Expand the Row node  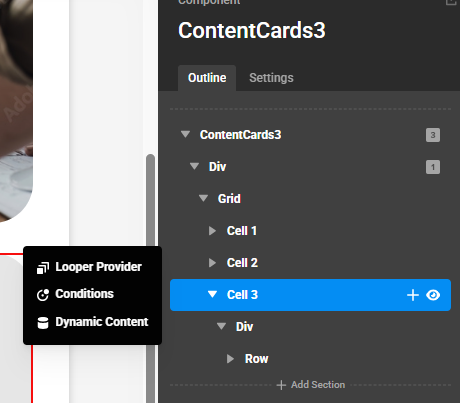coord(230,359)
